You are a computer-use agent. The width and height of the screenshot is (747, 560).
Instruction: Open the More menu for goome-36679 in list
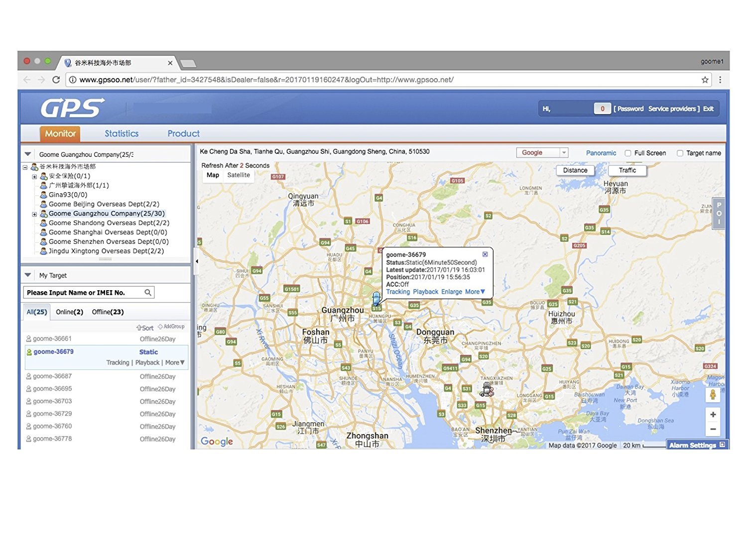pos(175,363)
